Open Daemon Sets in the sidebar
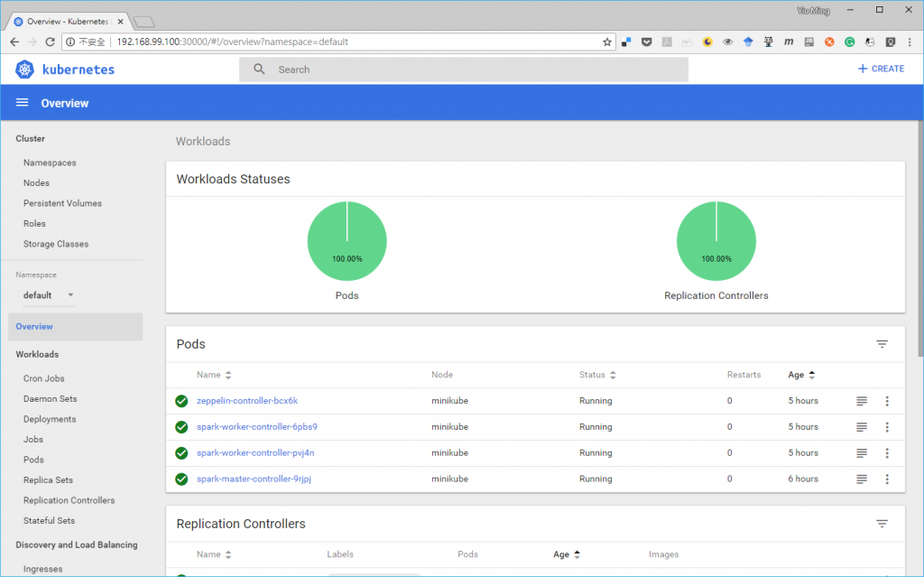924x577 pixels. point(51,399)
